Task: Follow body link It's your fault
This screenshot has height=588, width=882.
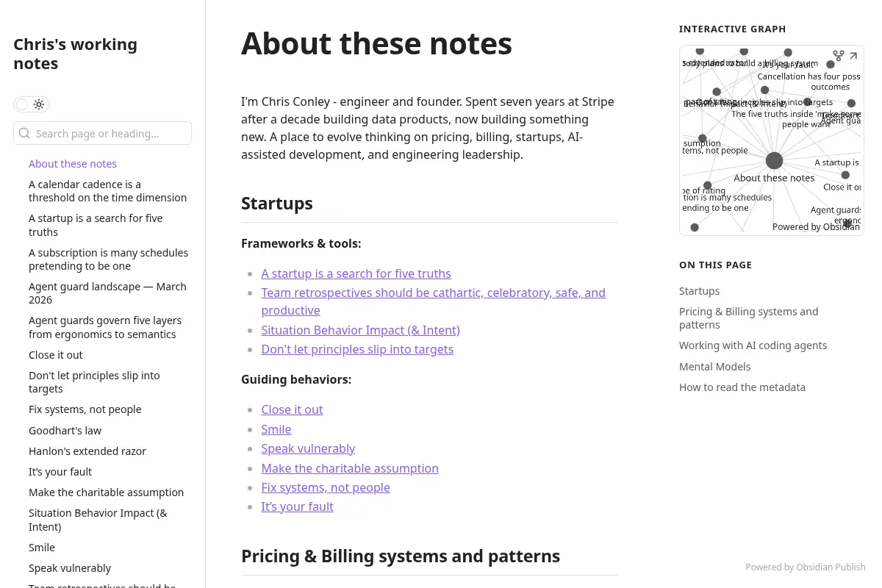Action: click(x=297, y=506)
